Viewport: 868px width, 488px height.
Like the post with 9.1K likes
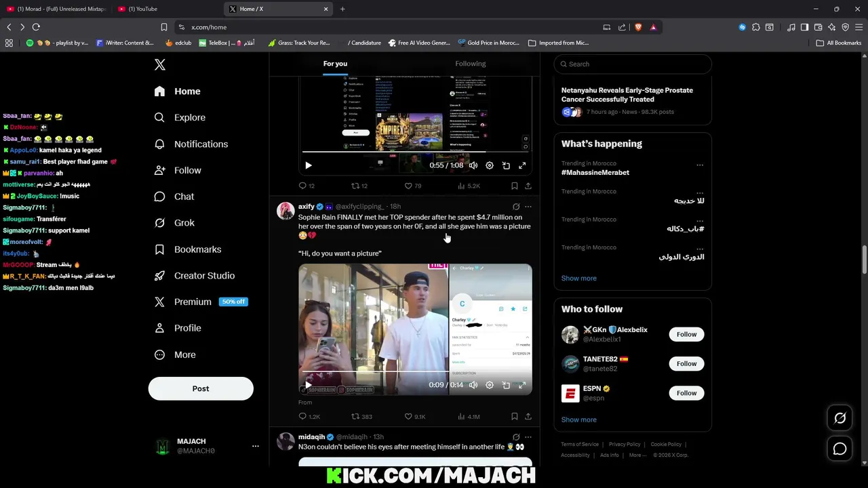[415, 416]
